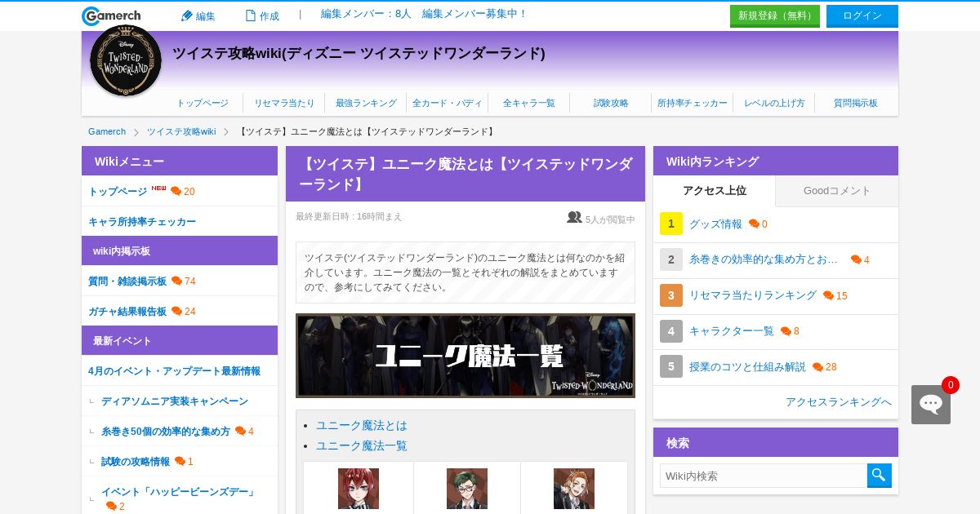Open トップページ in the nav bar
This screenshot has height=514, width=980.
tap(203, 103)
